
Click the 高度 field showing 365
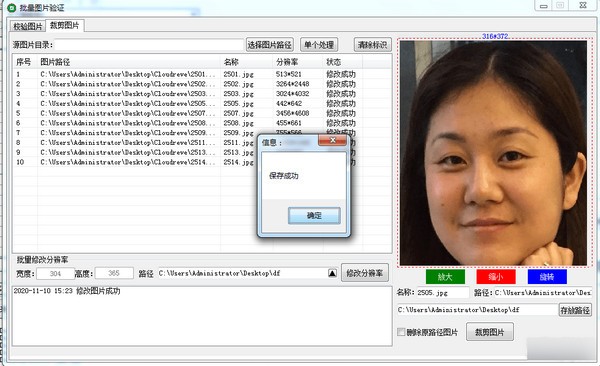pos(114,273)
